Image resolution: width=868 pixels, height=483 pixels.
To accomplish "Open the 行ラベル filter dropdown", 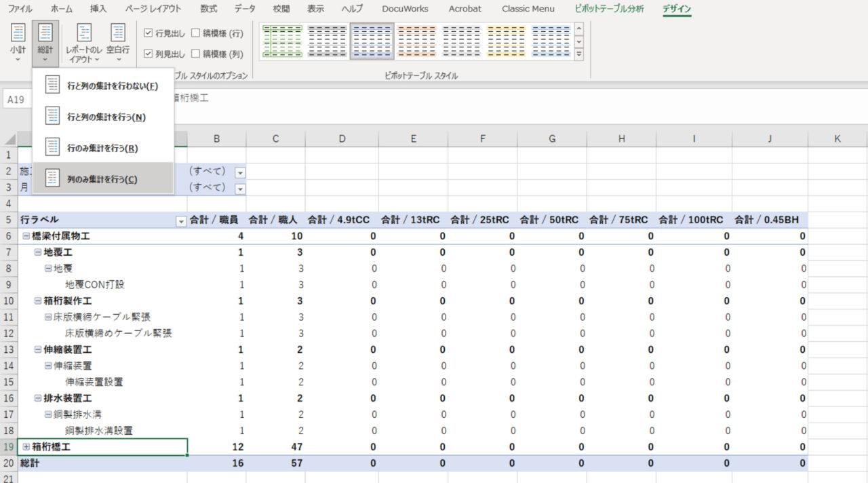I will 181,220.
